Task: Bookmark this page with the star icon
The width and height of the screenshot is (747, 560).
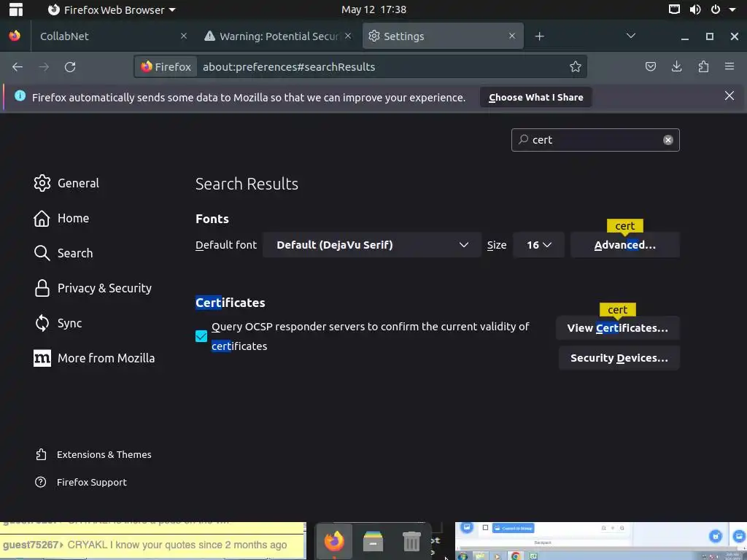Action: click(x=575, y=66)
